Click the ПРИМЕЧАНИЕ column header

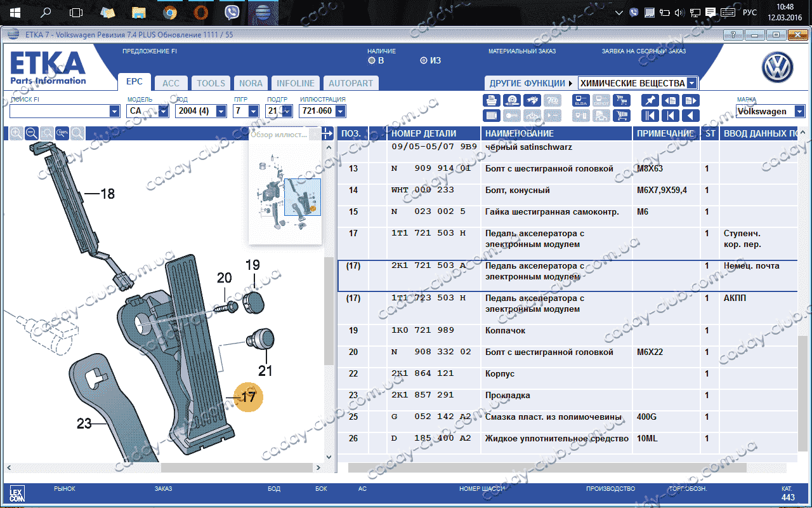pyautogui.click(x=666, y=133)
